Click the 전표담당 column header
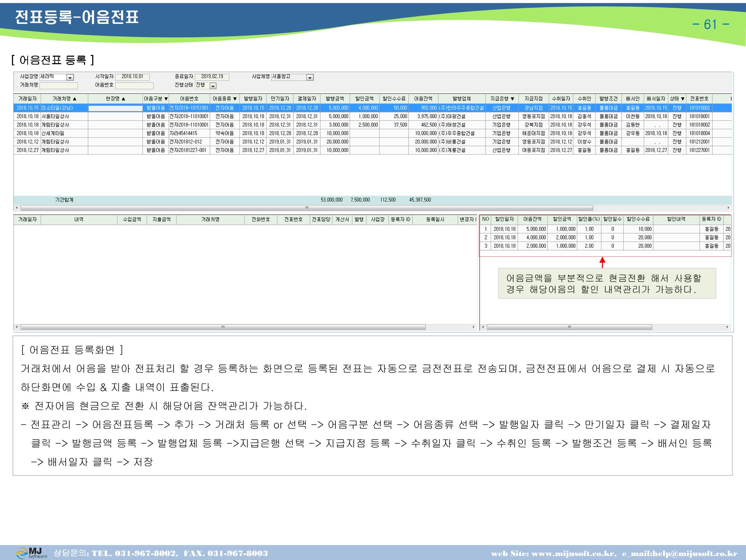 tap(321, 220)
